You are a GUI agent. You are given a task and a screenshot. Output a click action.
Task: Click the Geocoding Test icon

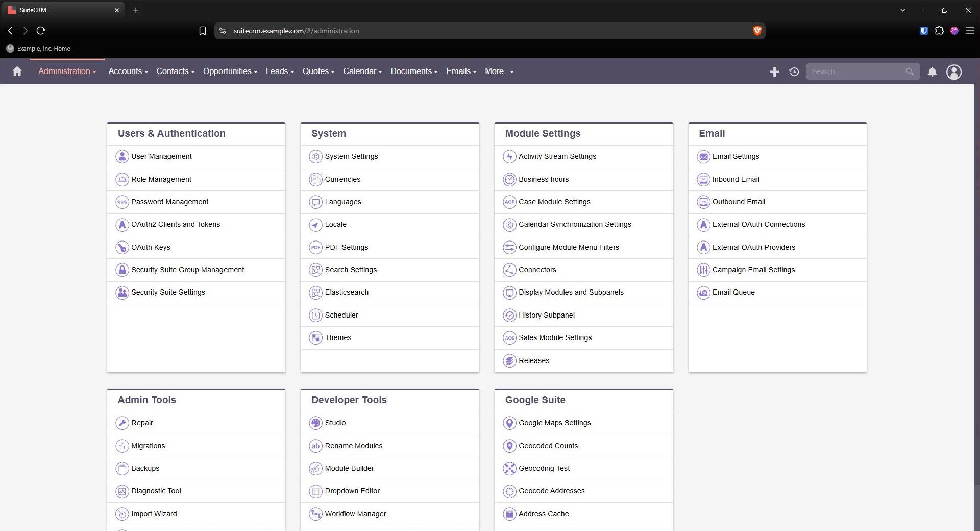point(509,469)
